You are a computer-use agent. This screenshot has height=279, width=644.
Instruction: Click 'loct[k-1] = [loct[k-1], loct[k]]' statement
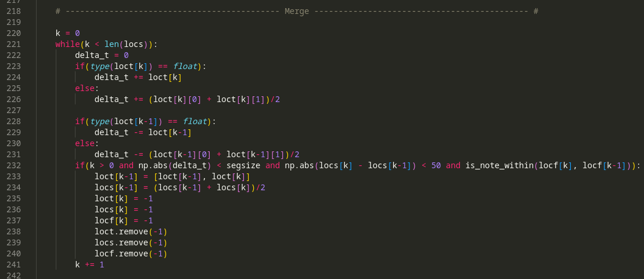click(172, 176)
